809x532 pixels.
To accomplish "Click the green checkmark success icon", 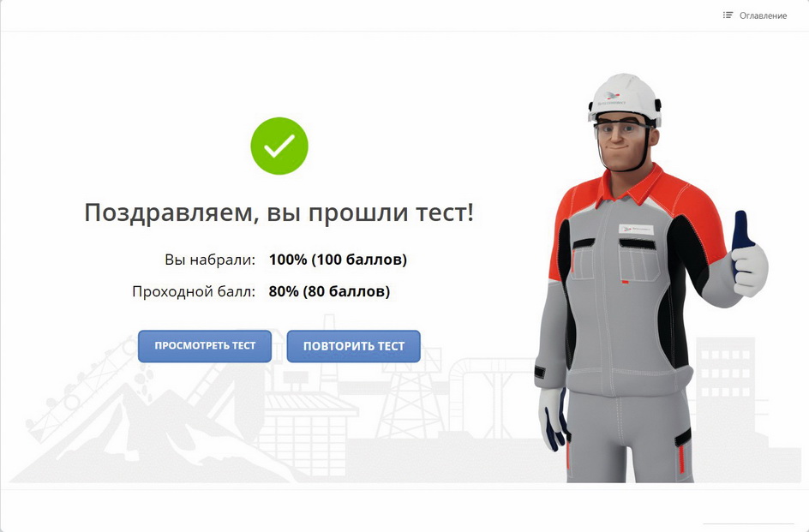I will pyautogui.click(x=279, y=146).
